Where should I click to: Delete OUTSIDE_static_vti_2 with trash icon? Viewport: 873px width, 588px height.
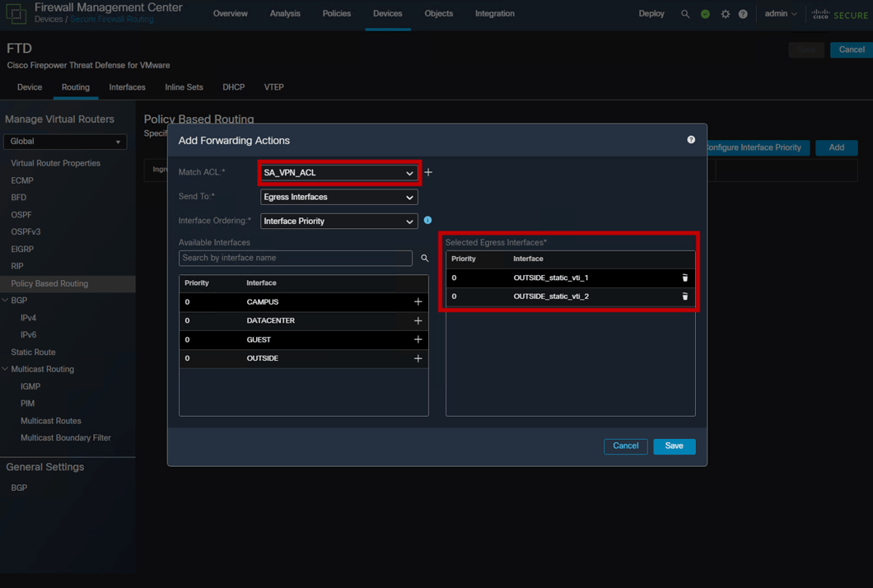(685, 296)
